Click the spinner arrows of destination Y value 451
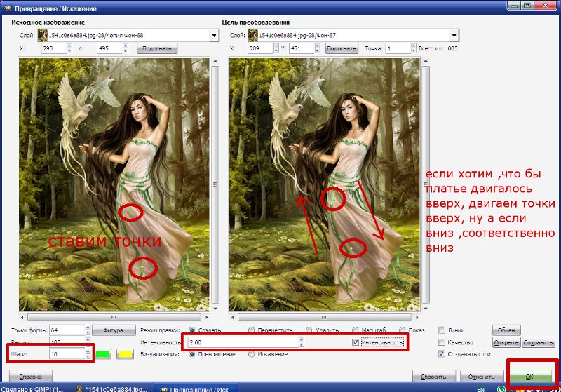The height and width of the screenshot is (392, 561). [x=317, y=48]
